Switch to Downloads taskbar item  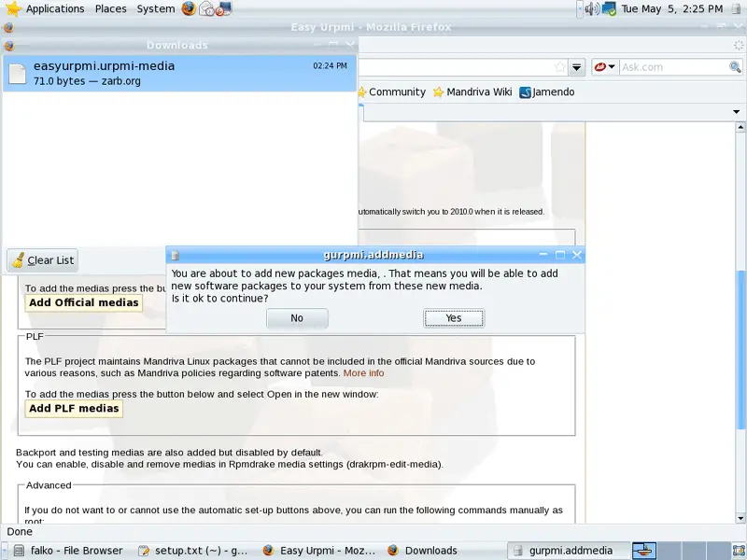coord(422,551)
